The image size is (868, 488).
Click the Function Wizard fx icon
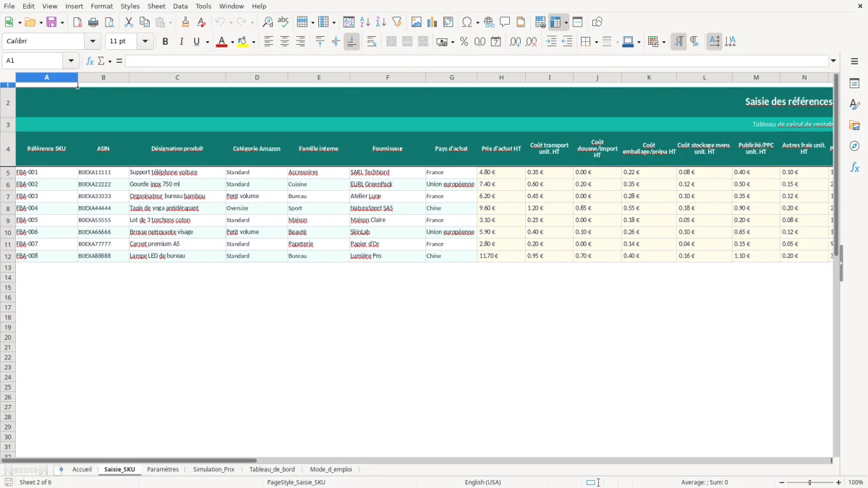[90, 61]
